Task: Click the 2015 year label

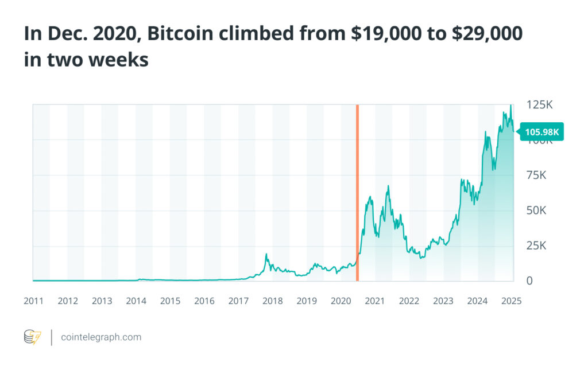Action: coord(171,301)
